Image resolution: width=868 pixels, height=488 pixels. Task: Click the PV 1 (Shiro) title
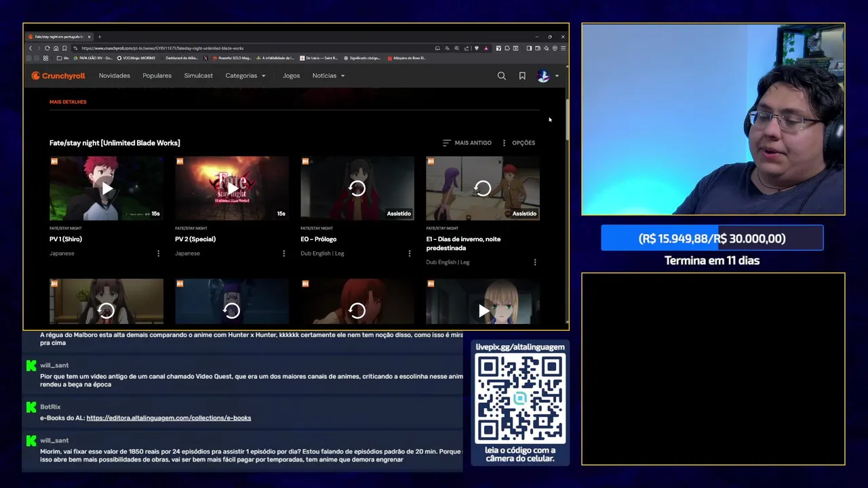coord(66,239)
